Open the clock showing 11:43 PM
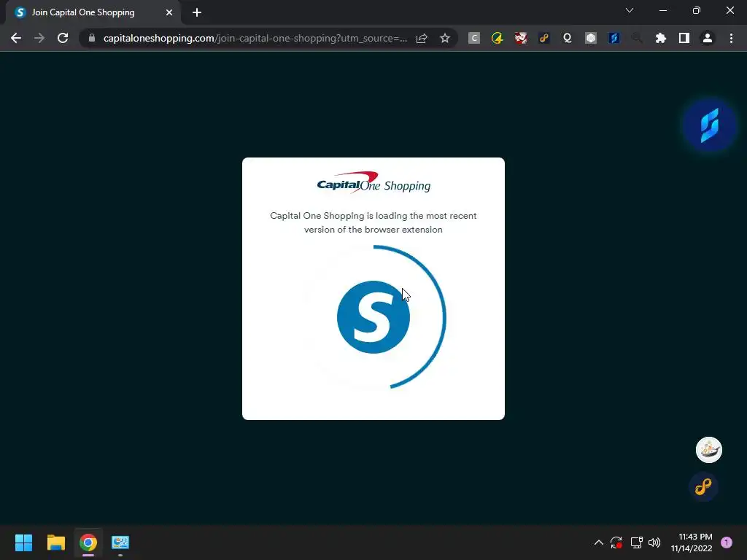 (692, 542)
